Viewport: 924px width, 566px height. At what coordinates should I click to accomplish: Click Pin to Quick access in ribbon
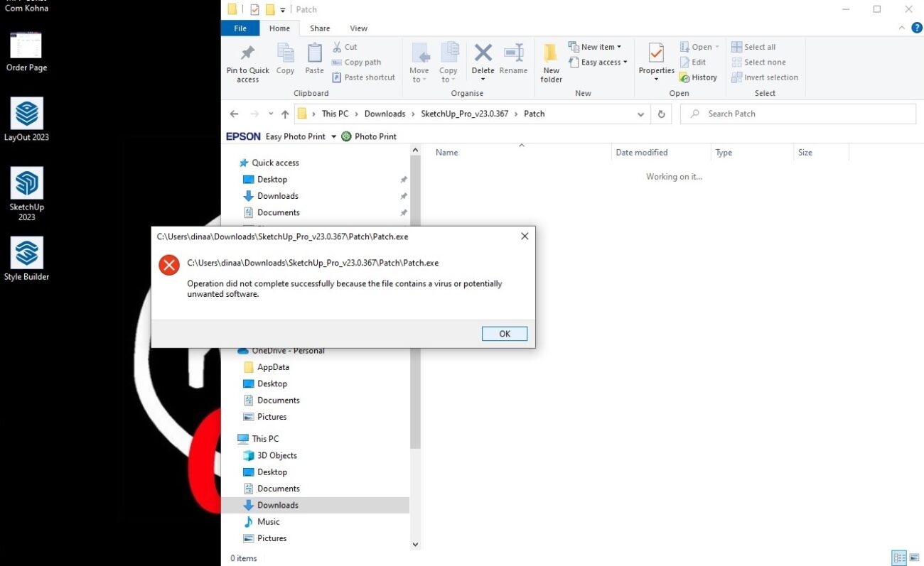(247, 63)
